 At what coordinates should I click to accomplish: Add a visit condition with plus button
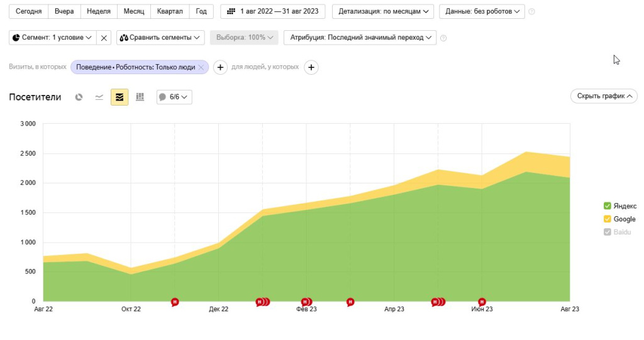click(x=220, y=67)
